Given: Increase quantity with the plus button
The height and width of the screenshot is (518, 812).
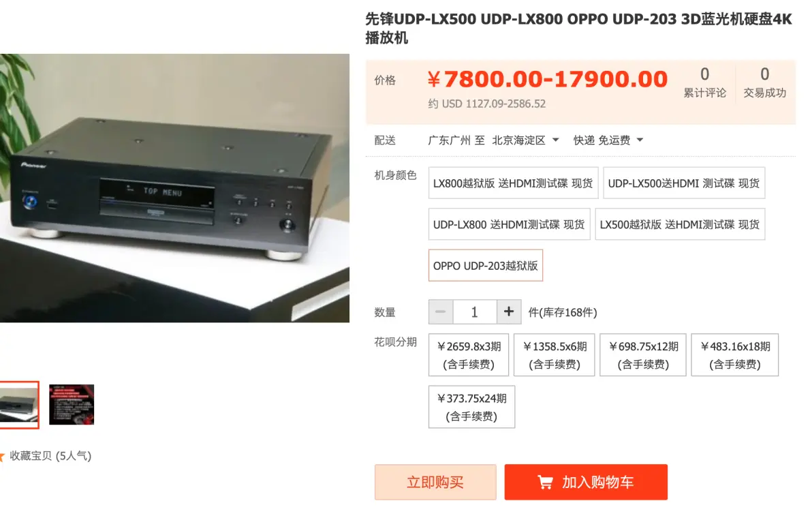Looking at the screenshot, I should [509, 312].
